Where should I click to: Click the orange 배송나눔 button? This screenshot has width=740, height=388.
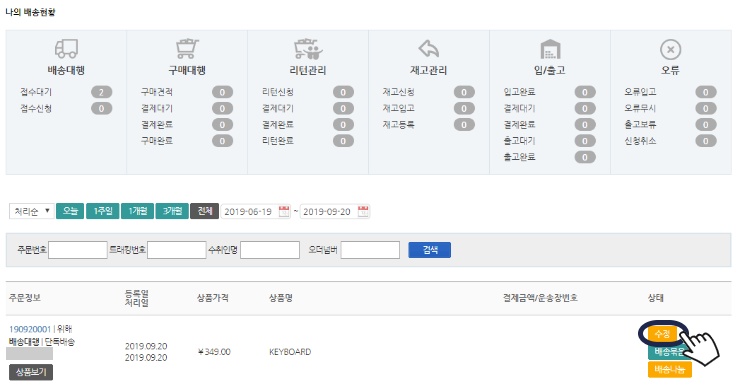(670, 370)
